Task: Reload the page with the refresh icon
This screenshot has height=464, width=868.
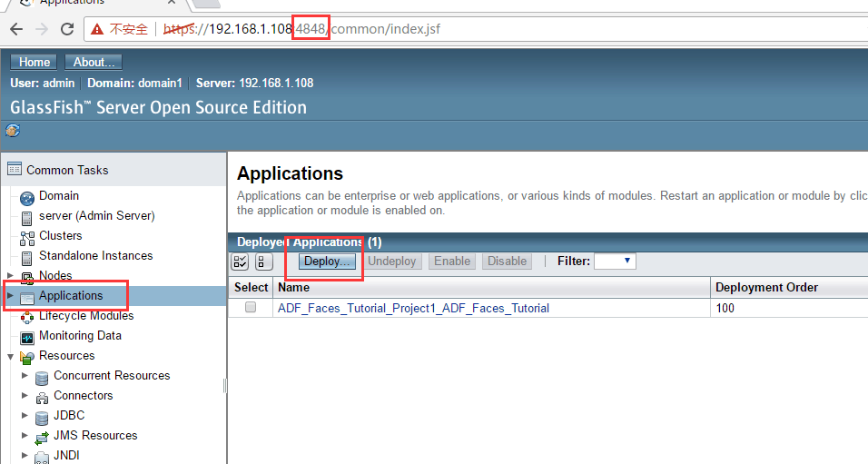Action: click(x=67, y=29)
